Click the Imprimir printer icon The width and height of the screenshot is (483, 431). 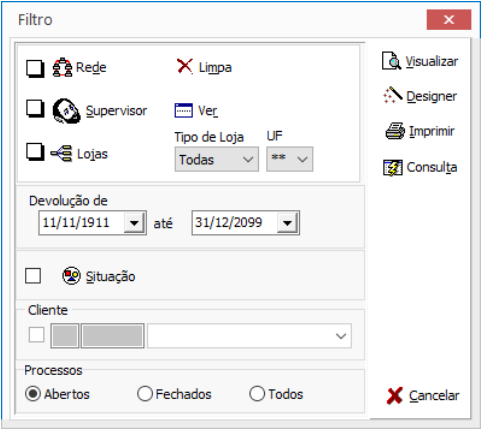(395, 131)
